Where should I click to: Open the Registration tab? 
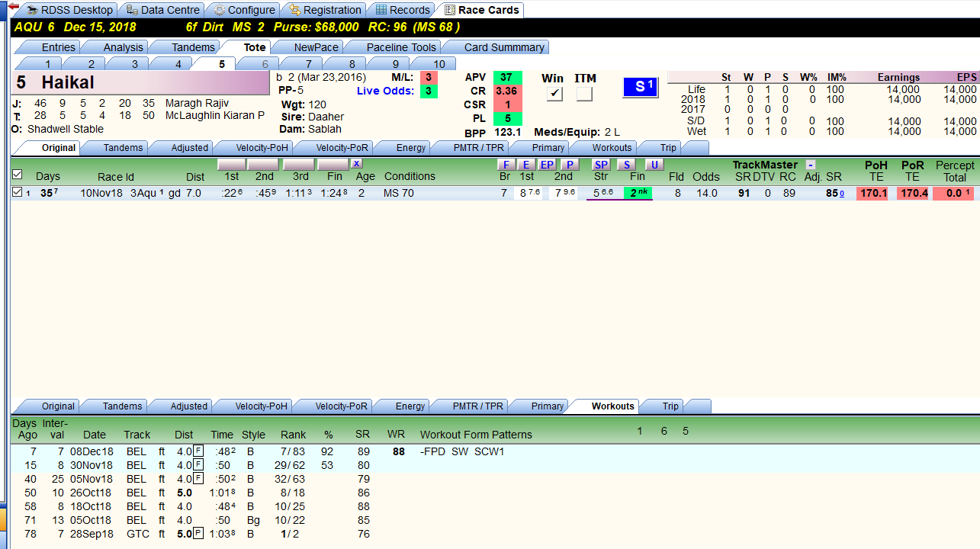pyautogui.click(x=324, y=10)
